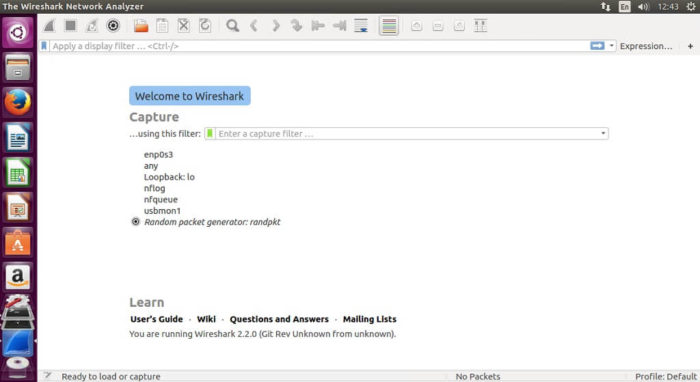Go to specified packet icon

296,26
